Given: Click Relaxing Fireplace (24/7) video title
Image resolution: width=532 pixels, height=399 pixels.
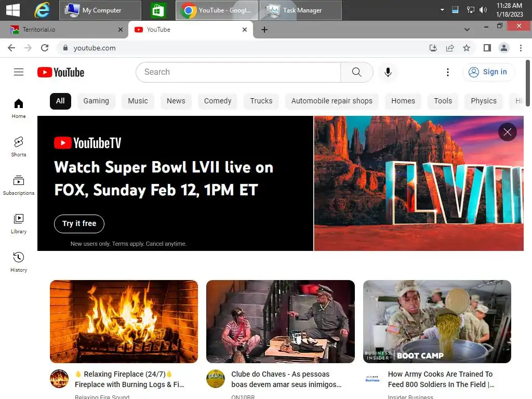Looking at the screenshot, I should [x=130, y=379].
